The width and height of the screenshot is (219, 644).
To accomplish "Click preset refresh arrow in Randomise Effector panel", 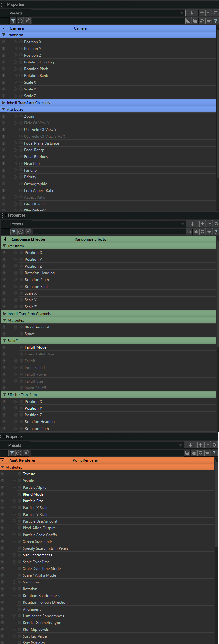I will tap(216, 224).
